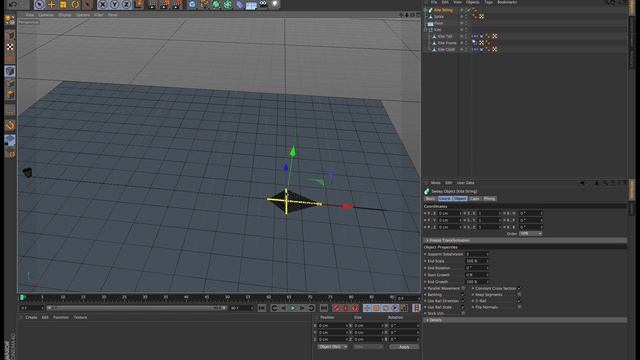Toggle the Constant Cross Section checkbox
The width and height of the screenshot is (640, 360).
pos(519,288)
